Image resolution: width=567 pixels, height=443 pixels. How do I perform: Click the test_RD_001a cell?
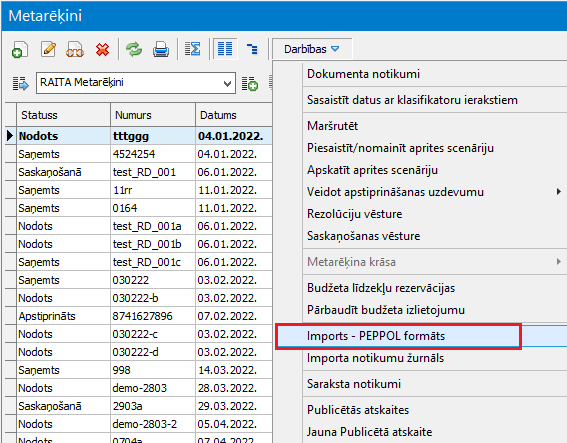pyautogui.click(x=153, y=226)
